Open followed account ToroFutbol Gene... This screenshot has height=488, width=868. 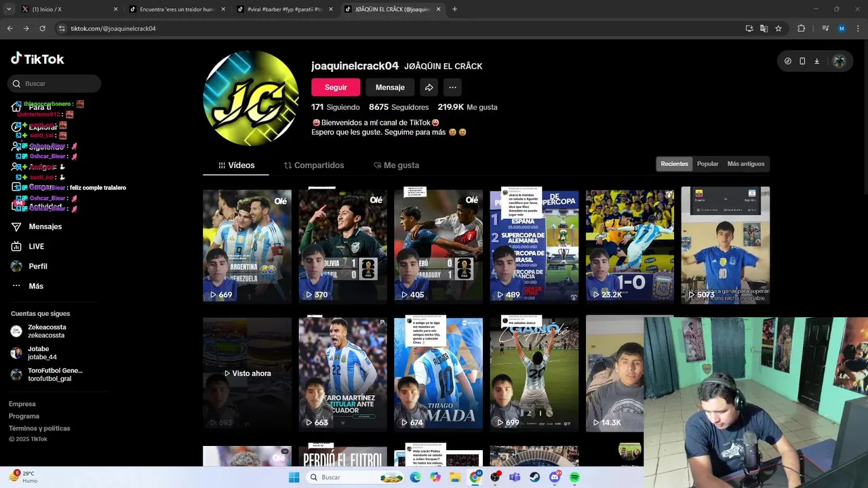[x=46, y=375]
